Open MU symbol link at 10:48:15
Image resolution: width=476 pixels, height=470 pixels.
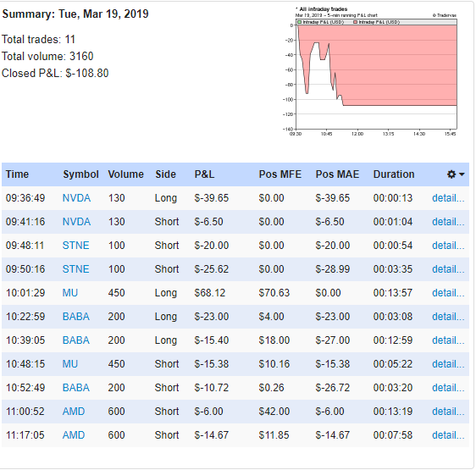[x=70, y=364]
